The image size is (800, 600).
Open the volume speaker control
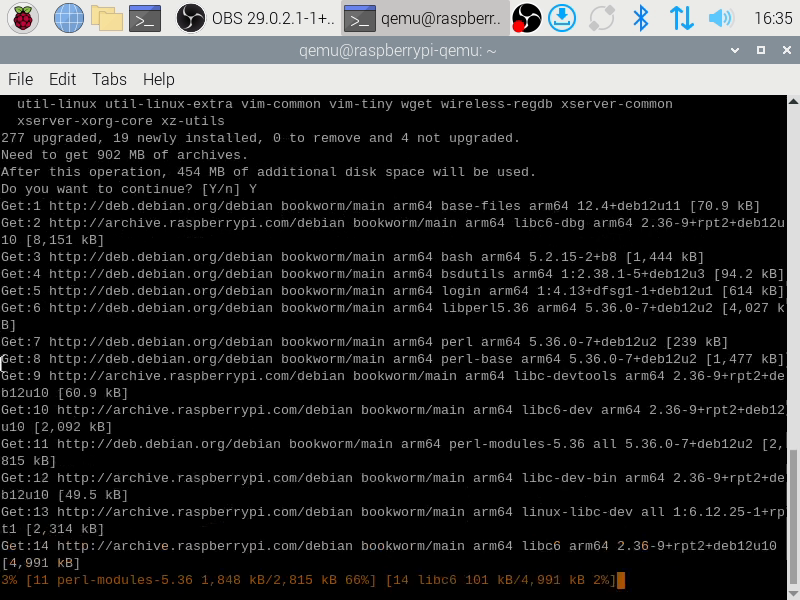[720, 18]
